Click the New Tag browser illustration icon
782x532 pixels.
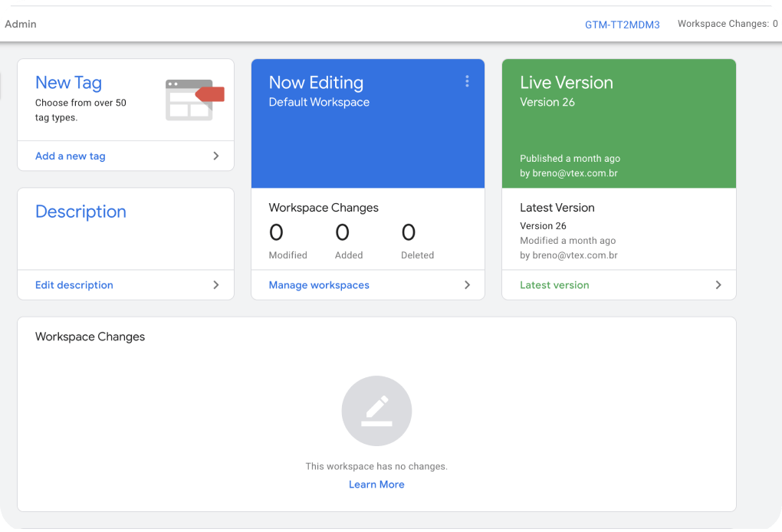pyautogui.click(x=195, y=100)
